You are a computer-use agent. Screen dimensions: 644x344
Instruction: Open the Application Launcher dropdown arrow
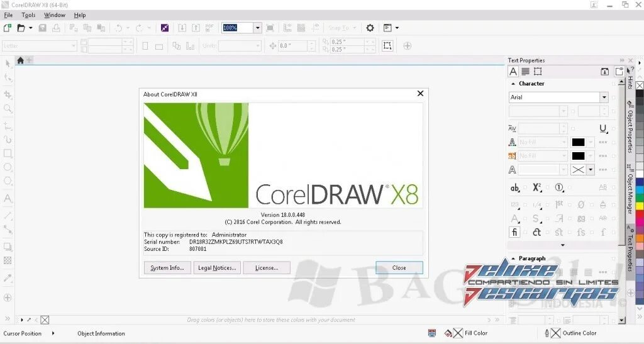[x=397, y=28]
